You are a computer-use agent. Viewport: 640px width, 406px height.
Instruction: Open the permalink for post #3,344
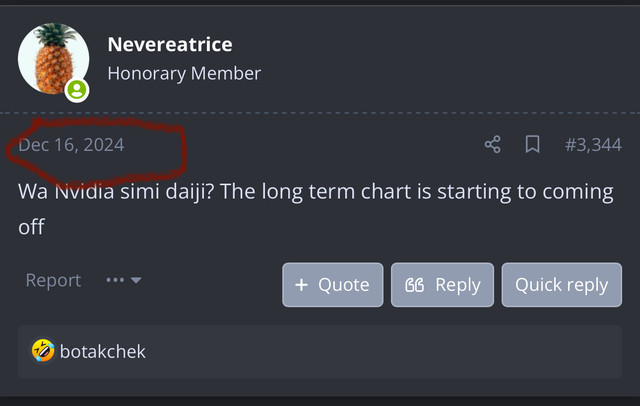click(593, 144)
